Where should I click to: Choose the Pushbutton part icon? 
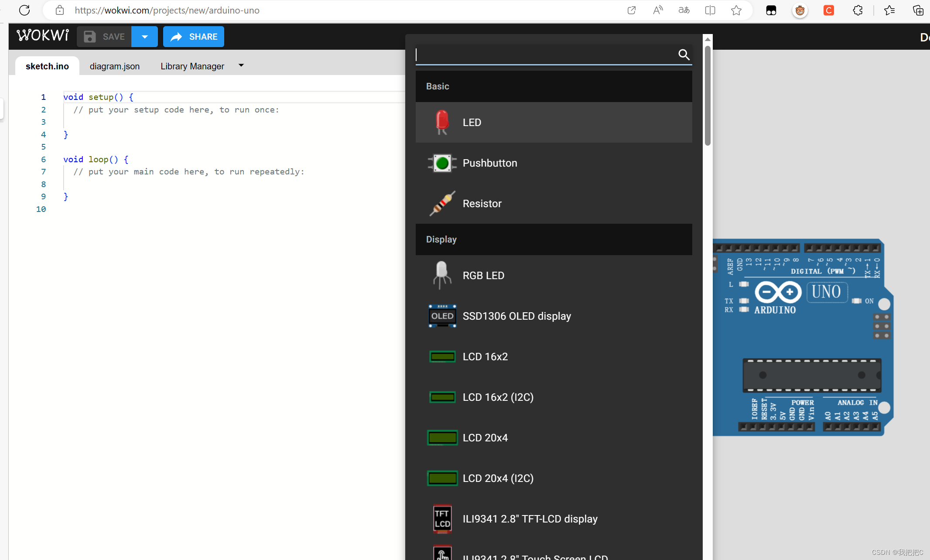pyautogui.click(x=442, y=163)
